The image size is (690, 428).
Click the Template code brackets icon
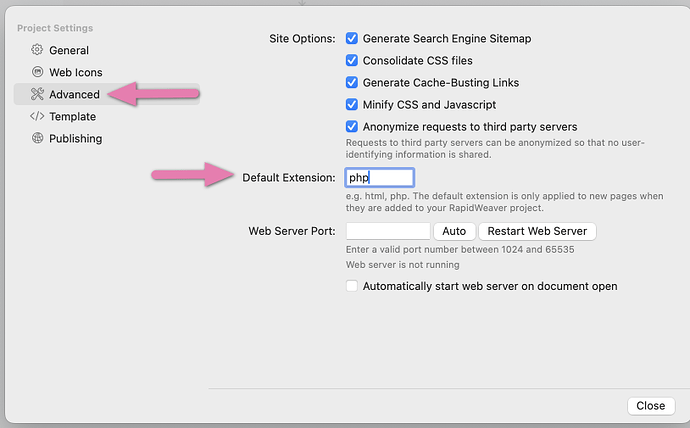click(37, 116)
